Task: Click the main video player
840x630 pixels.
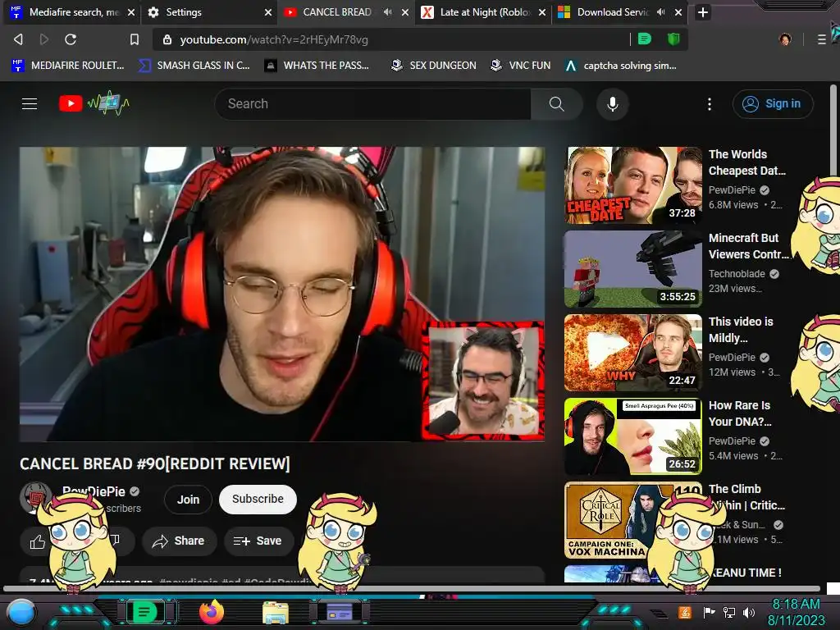Action: click(282, 294)
